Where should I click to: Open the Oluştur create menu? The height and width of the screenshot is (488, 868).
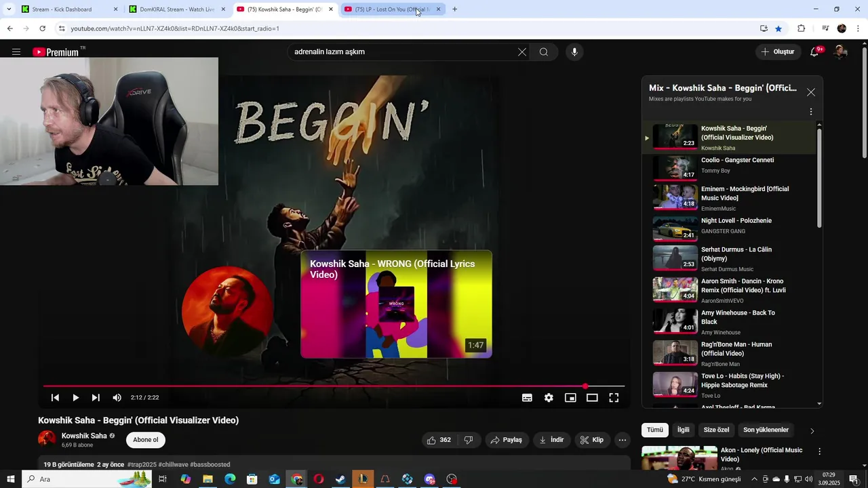click(778, 52)
